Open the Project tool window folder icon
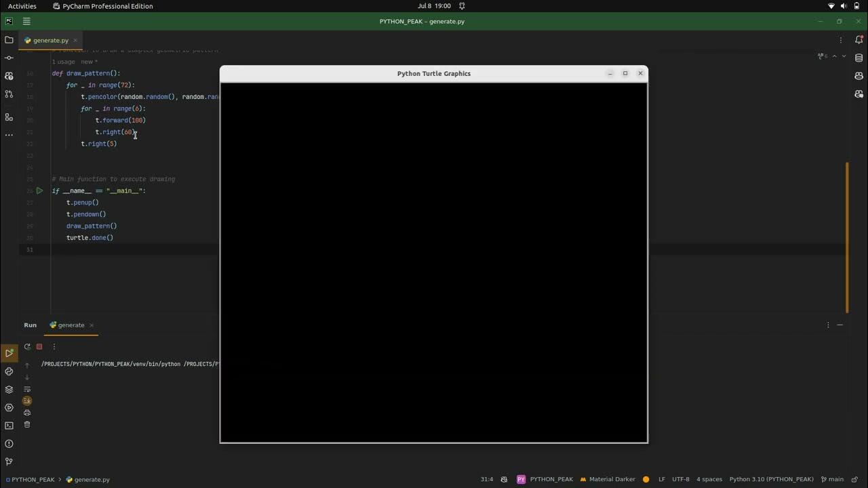Image resolution: width=868 pixels, height=488 pixels. pos(9,40)
